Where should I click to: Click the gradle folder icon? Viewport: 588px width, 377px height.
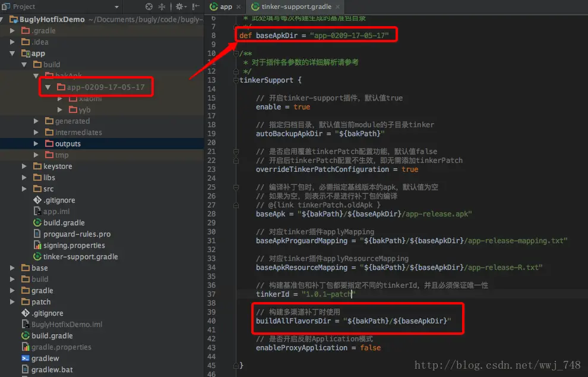(x=26, y=290)
